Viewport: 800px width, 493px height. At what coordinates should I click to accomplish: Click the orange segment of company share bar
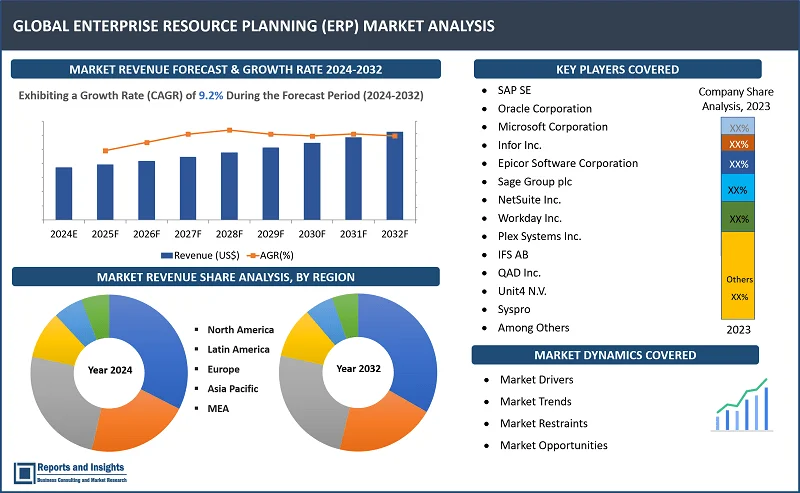click(x=738, y=143)
